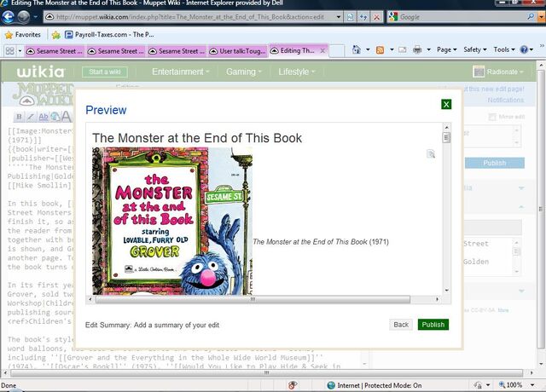Toggle the Minor edit checkbox
Screen dimensions: 546x392
click(492, 117)
